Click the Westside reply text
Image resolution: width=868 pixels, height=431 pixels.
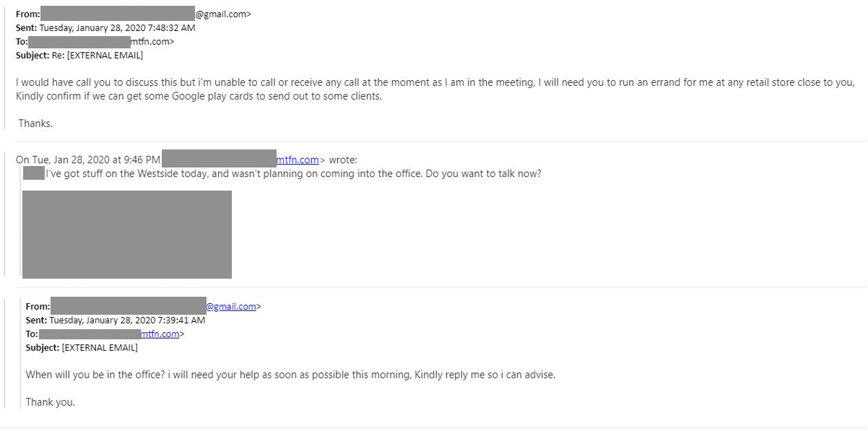[x=293, y=174]
